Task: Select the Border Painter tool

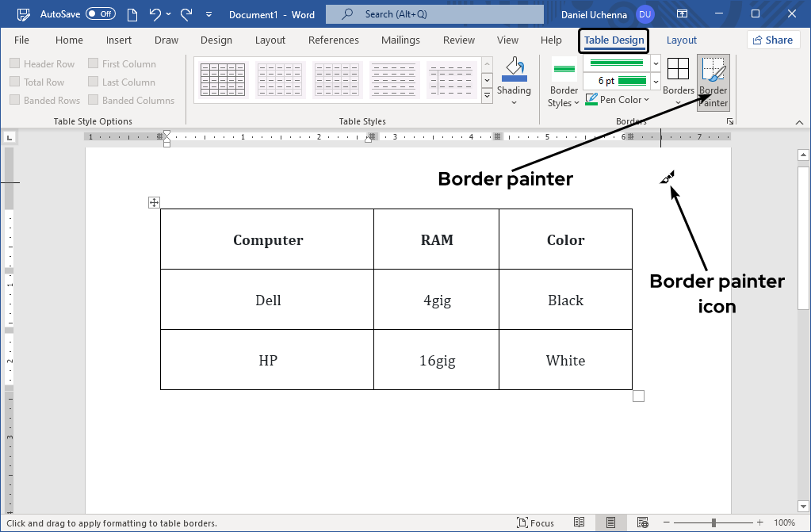Action: click(712, 79)
